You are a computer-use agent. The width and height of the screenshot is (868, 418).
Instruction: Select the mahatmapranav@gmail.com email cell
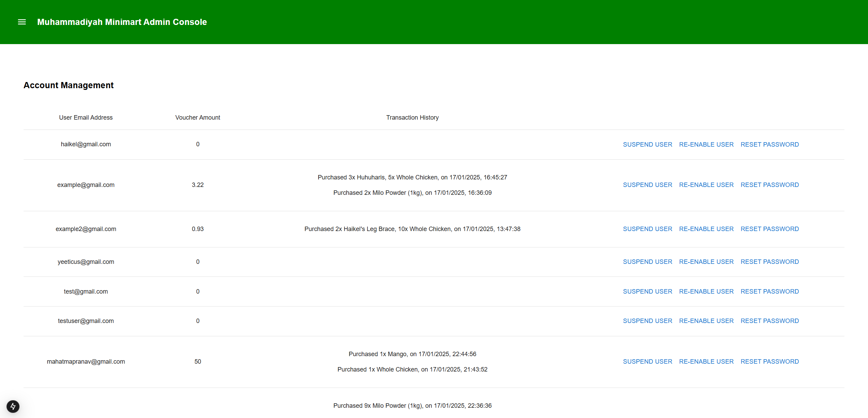click(x=86, y=362)
